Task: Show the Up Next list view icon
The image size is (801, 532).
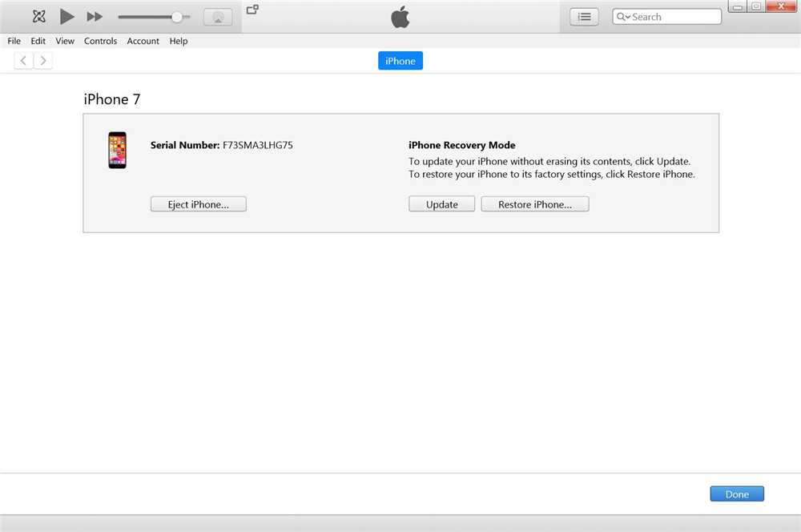Action: (x=584, y=17)
